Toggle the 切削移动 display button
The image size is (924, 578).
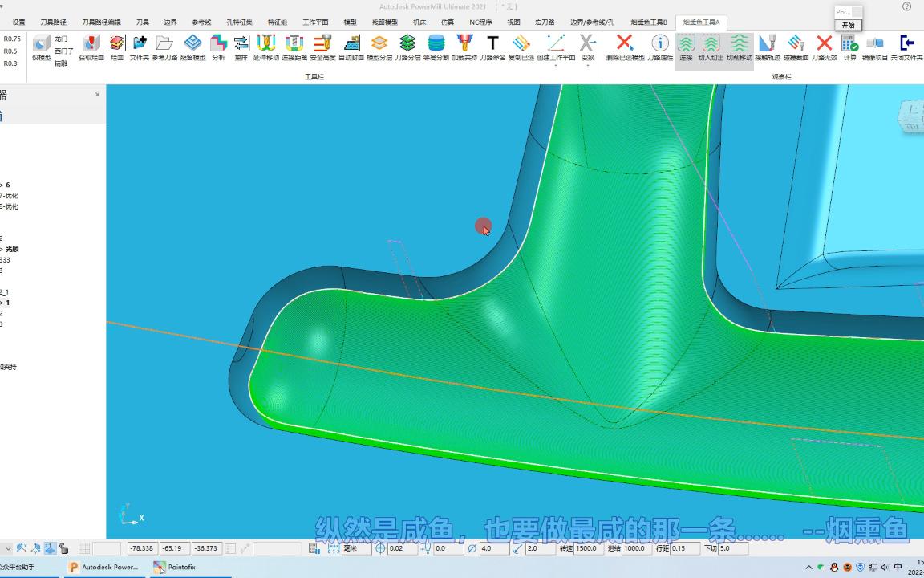[739, 47]
